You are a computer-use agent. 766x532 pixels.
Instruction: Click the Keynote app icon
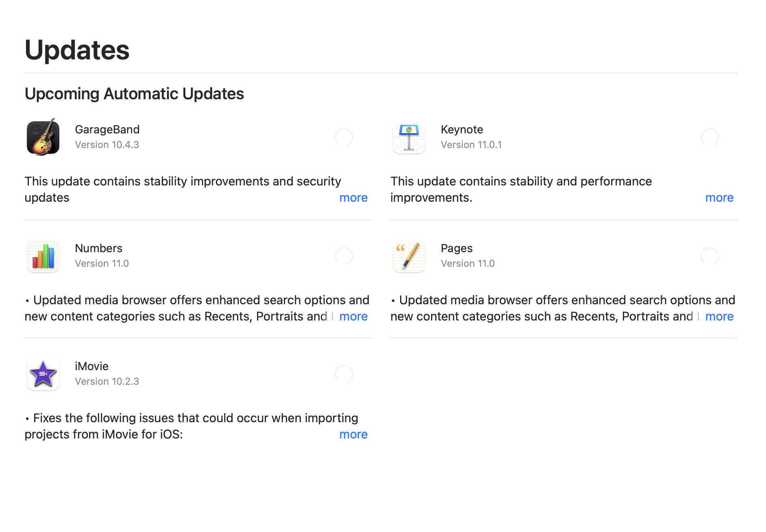click(x=409, y=137)
